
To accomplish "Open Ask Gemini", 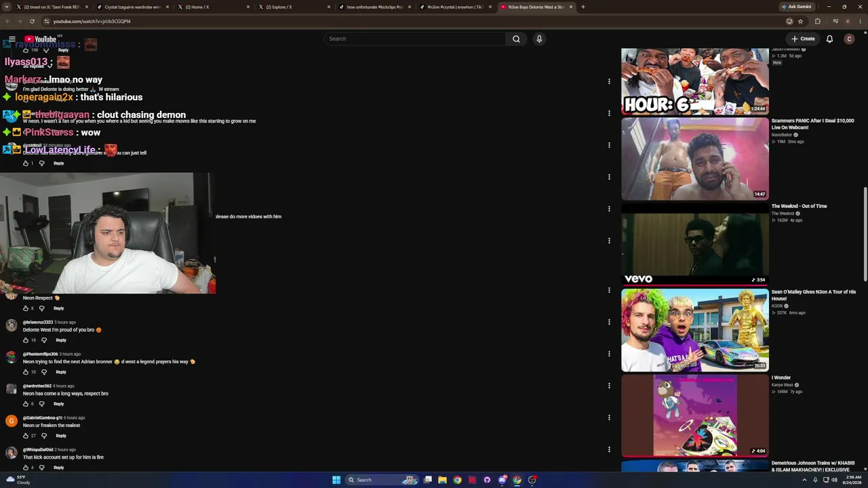I will (x=796, y=7).
